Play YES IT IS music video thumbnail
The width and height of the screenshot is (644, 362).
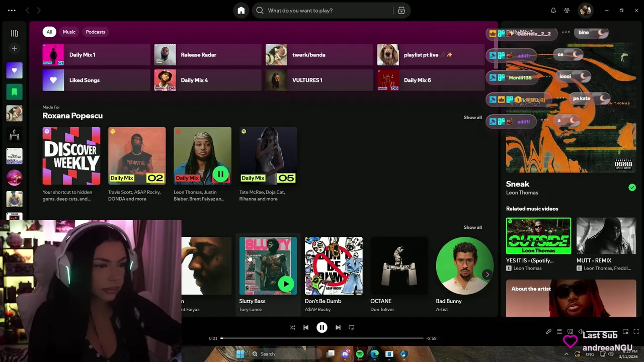pyautogui.click(x=538, y=236)
